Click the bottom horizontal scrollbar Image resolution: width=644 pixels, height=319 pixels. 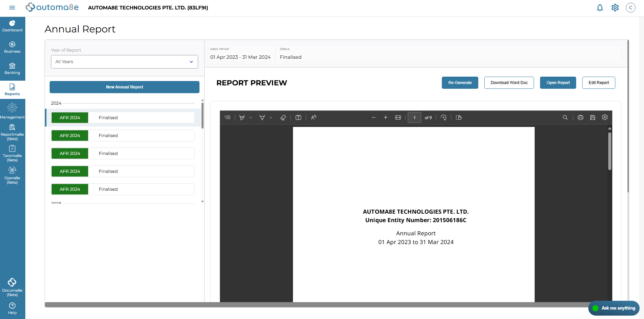(x=317, y=305)
